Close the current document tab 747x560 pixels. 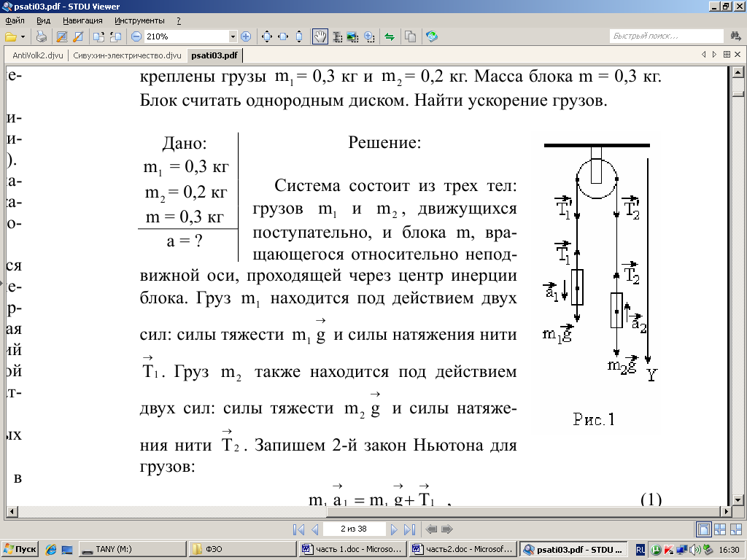click(x=738, y=55)
